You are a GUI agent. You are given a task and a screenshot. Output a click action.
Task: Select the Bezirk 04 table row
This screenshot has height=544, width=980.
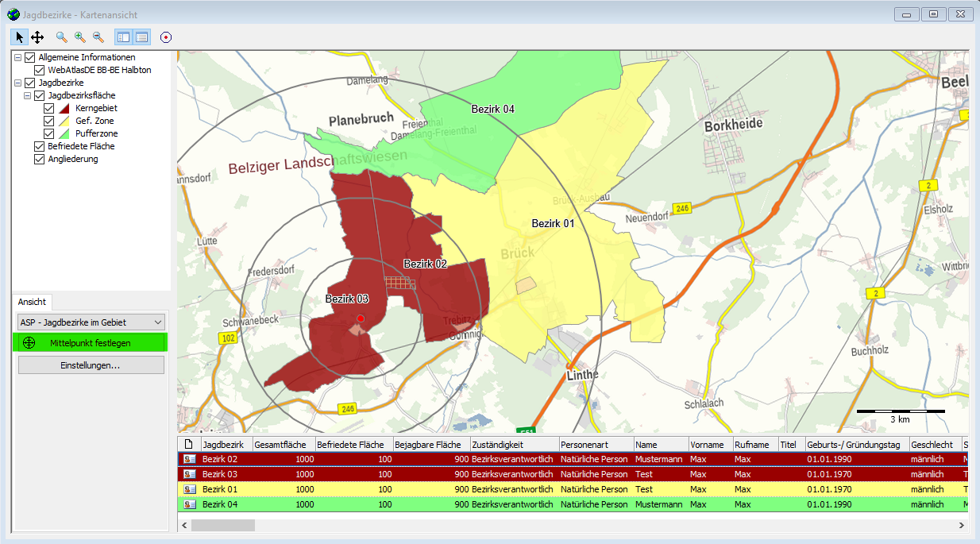[219, 504]
